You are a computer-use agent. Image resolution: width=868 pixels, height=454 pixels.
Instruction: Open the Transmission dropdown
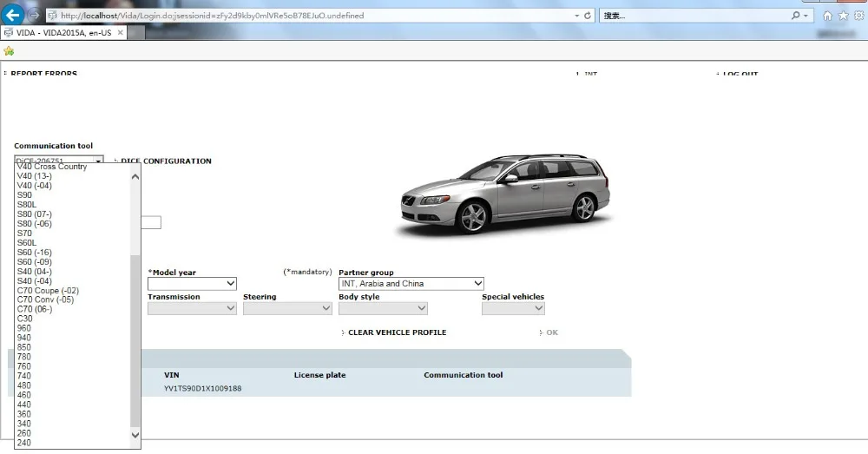coord(192,308)
